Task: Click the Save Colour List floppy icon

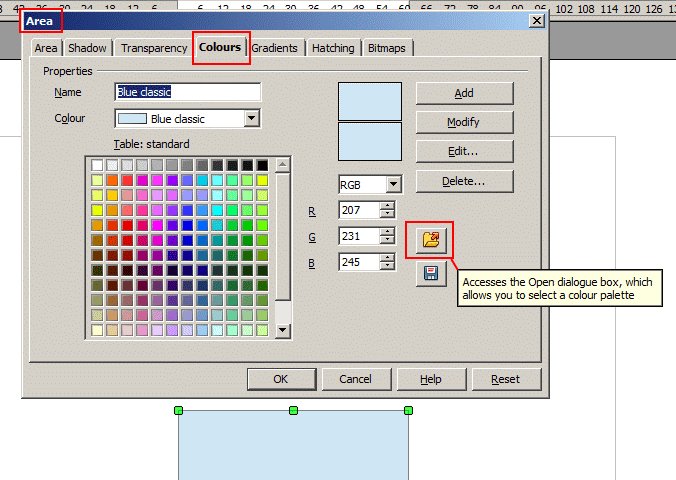Action: (x=431, y=272)
